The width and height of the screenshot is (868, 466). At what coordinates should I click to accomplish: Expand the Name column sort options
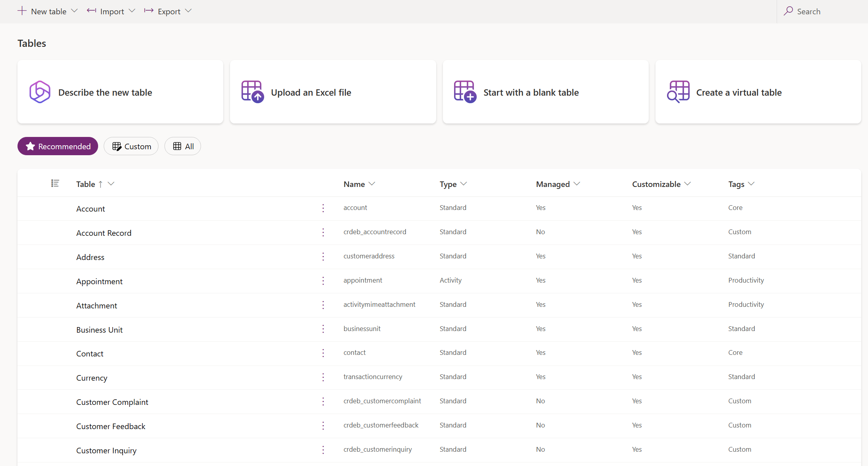tap(374, 184)
